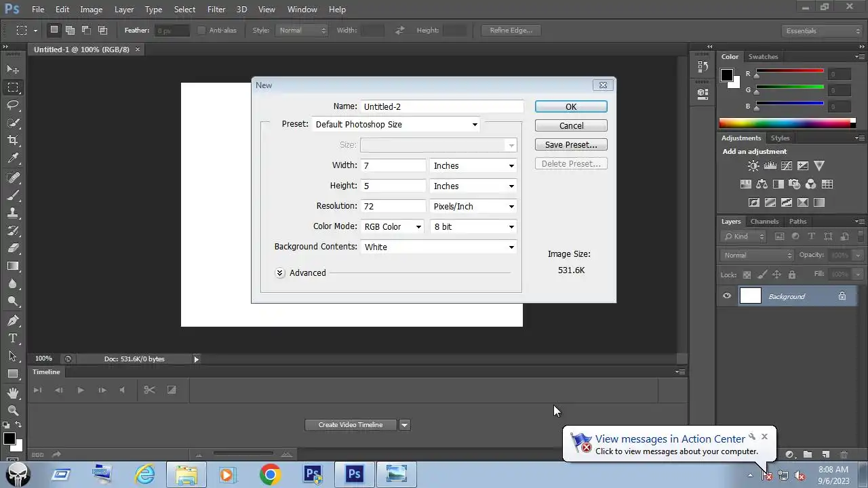
Task: Select the Horizontal Type tool
Action: [13, 338]
